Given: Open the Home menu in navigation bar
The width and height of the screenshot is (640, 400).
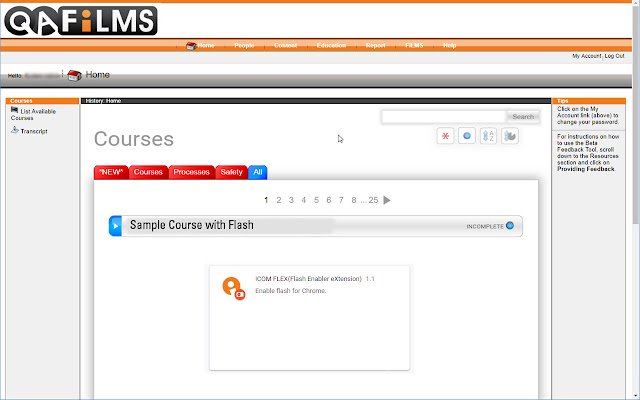Looking at the screenshot, I should [206, 45].
